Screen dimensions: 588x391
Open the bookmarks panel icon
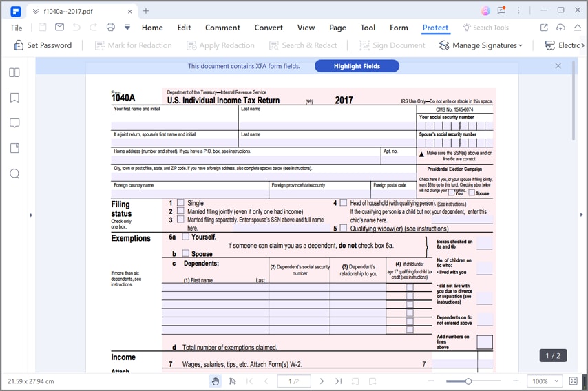pyautogui.click(x=14, y=98)
